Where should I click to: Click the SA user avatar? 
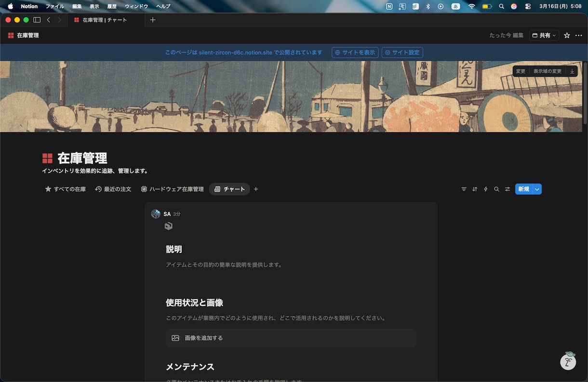click(155, 214)
